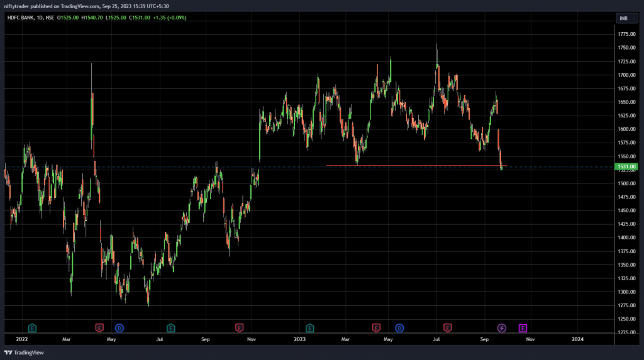Click the 1350.00 price axis label
Screen dimensions: 644x360
click(627, 265)
